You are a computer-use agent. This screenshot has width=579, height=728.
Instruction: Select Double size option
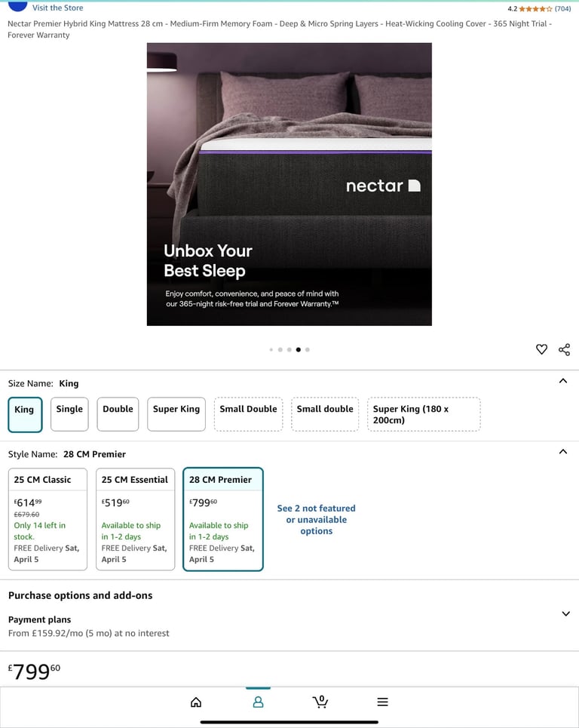click(118, 414)
